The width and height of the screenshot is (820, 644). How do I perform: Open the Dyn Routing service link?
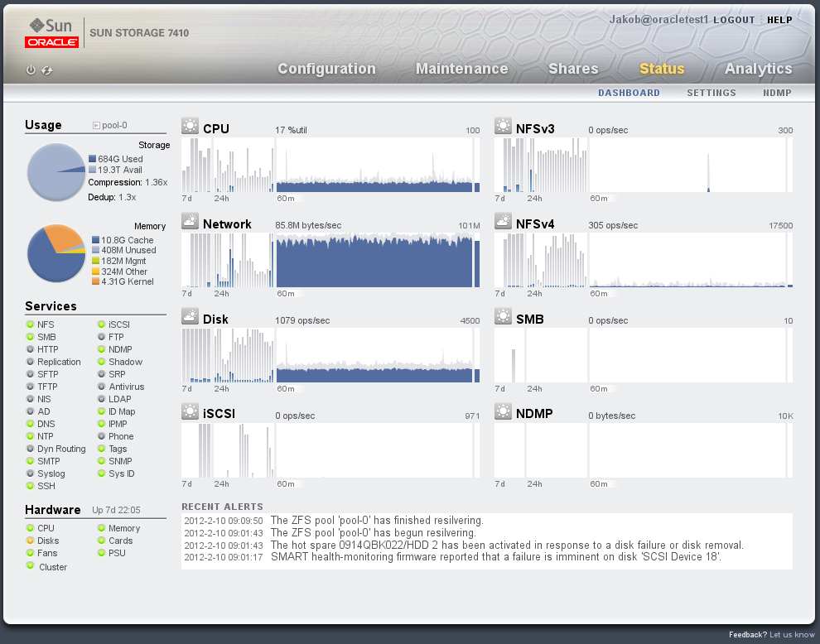pos(62,449)
